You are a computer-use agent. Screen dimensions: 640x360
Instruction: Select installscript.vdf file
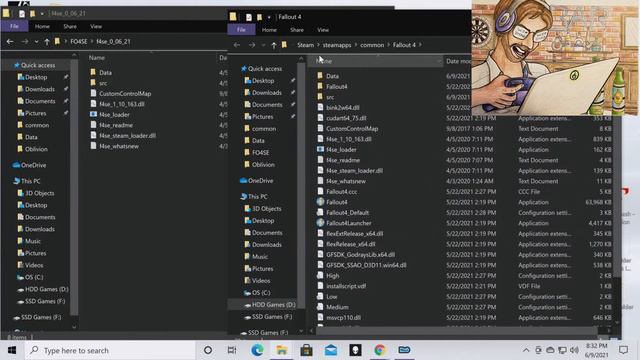(346, 286)
